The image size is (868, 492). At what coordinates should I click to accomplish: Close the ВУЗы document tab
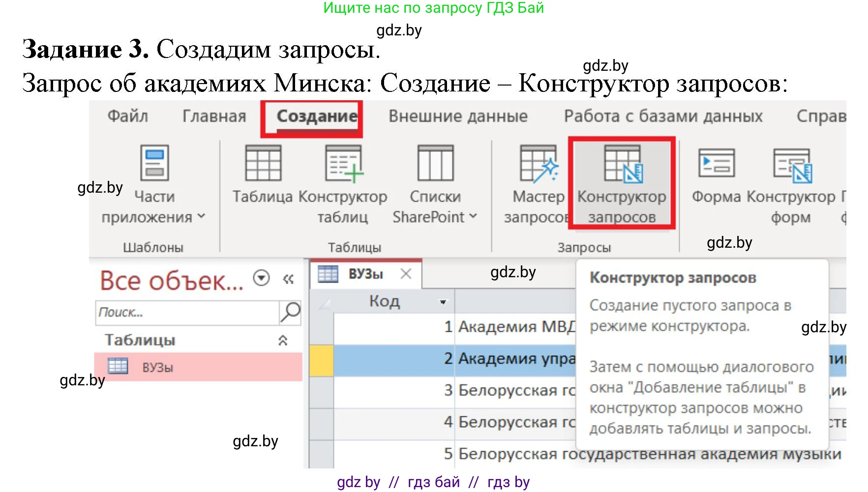[406, 274]
